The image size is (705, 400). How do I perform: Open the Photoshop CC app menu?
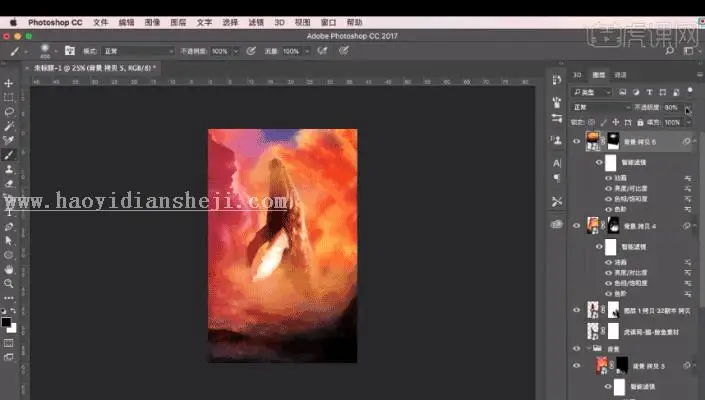55,22
